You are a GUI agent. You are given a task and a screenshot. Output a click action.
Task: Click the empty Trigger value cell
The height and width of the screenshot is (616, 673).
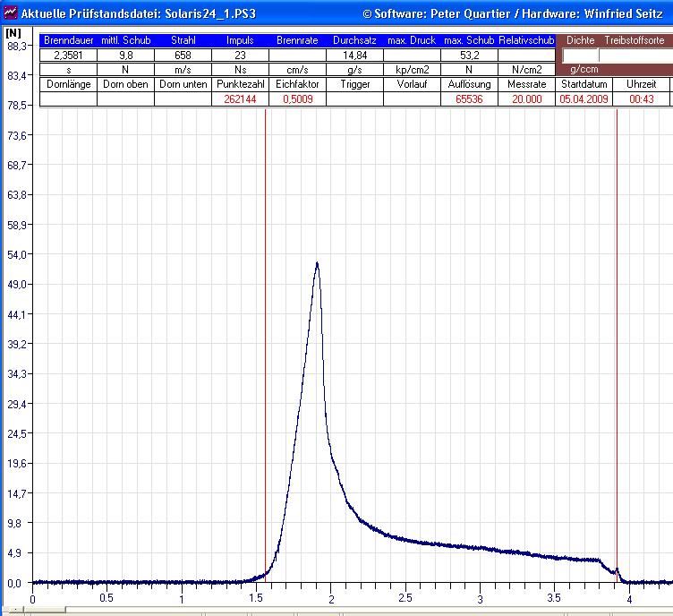pos(354,99)
